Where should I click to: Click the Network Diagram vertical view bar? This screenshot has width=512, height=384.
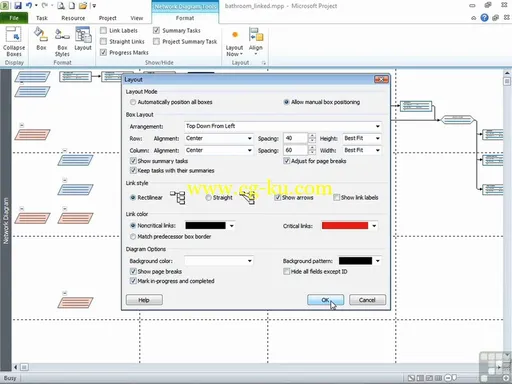(6, 220)
